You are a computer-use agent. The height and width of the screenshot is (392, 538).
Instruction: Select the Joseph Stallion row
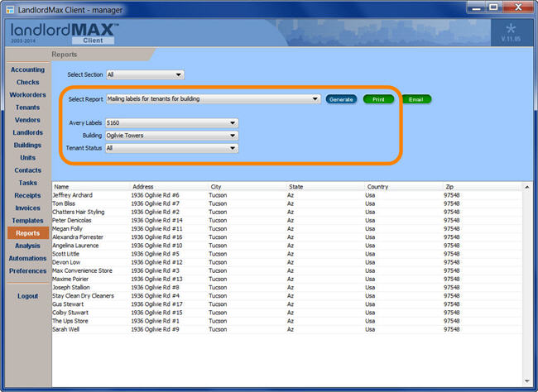pos(287,288)
